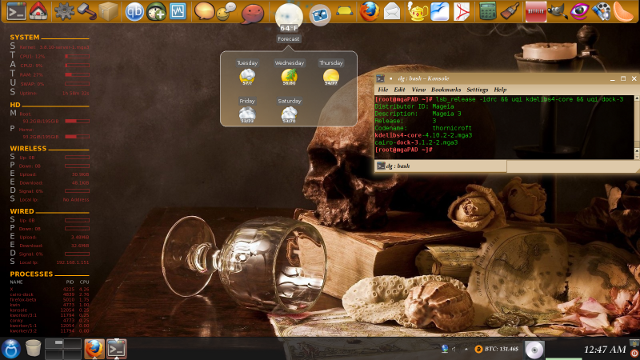Screen dimensions: 640x360
Task: Select Wednesday in the weather forecast
Action: (289, 72)
